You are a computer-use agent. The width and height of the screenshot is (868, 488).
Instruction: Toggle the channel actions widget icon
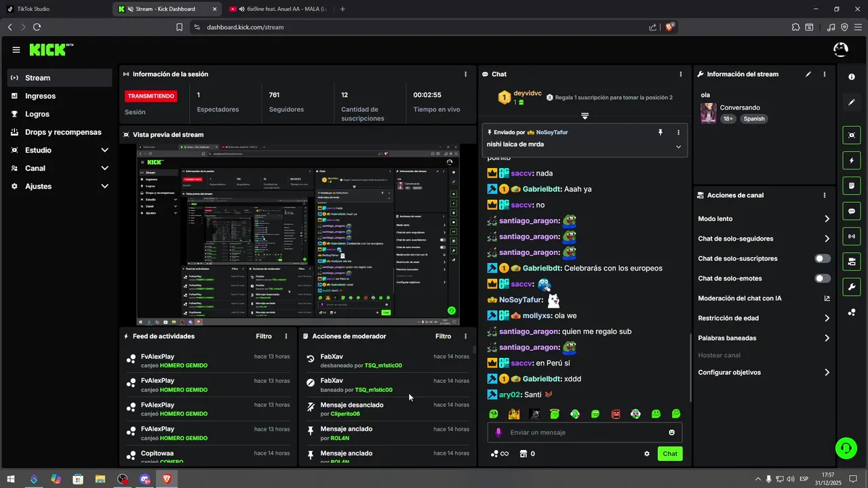pos(852,261)
